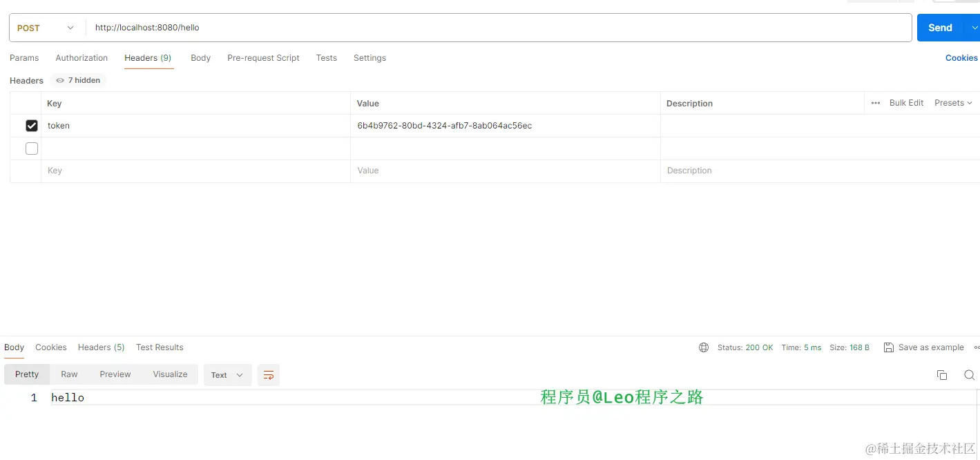Viewport: 980px width, 460px height.
Task: Click the hello response text line
Action: 68,398
